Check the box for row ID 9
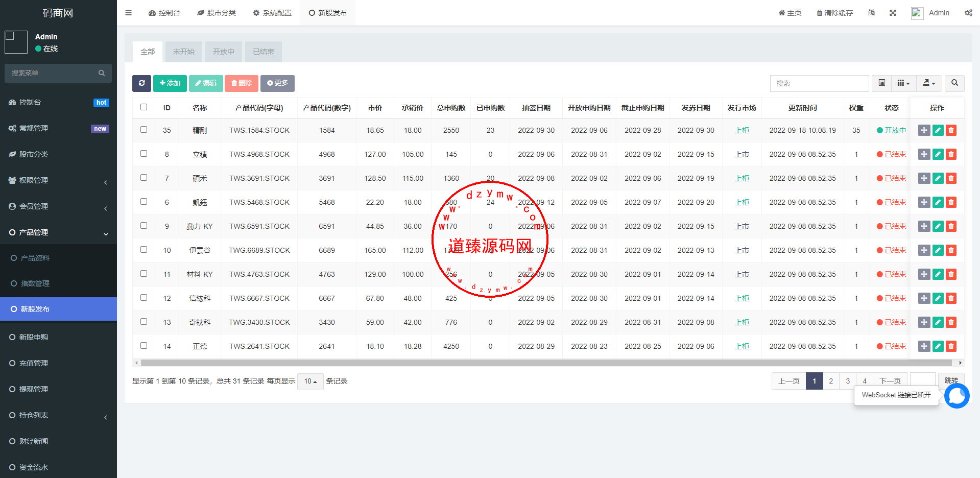Image resolution: width=980 pixels, height=478 pixels. (x=144, y=226)
